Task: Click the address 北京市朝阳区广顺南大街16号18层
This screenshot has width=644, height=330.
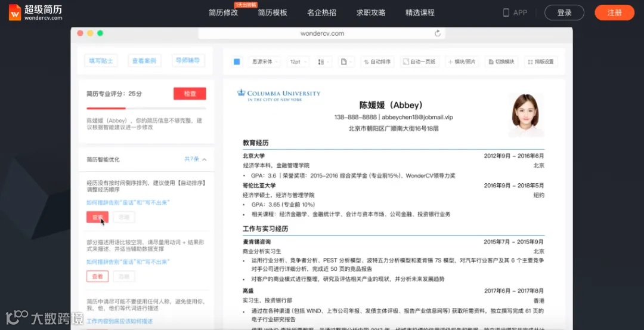Action: (x=394, y=128)
